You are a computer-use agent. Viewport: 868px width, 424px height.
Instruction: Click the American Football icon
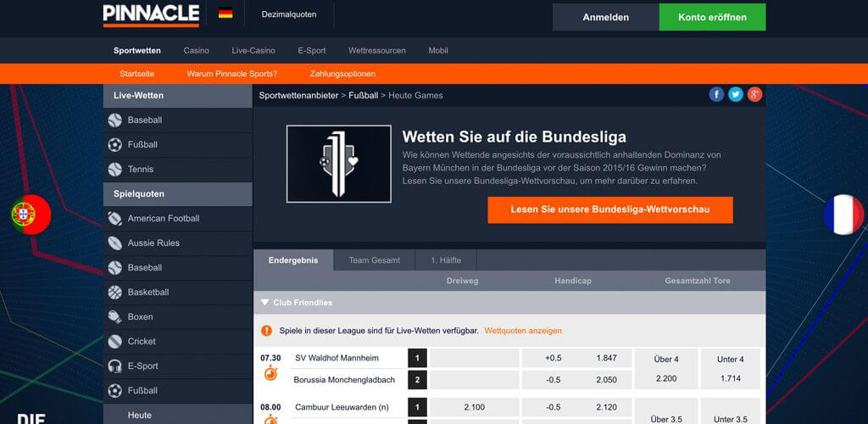(114, 219)
